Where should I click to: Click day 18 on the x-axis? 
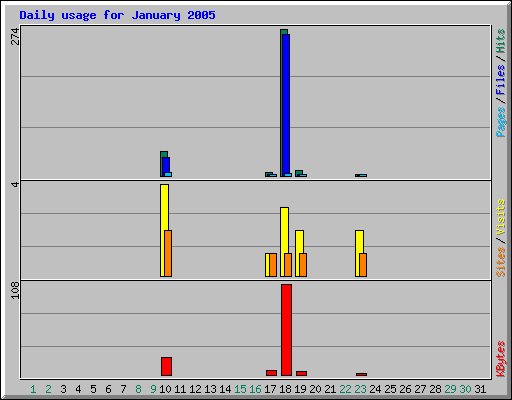point(285,389)
